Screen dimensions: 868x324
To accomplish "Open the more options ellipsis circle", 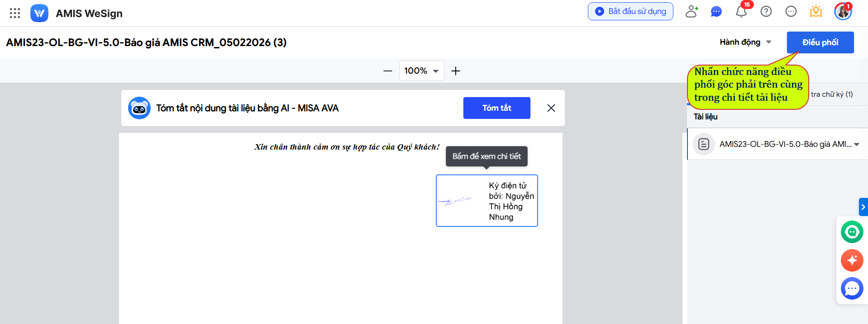I will 791,11.
